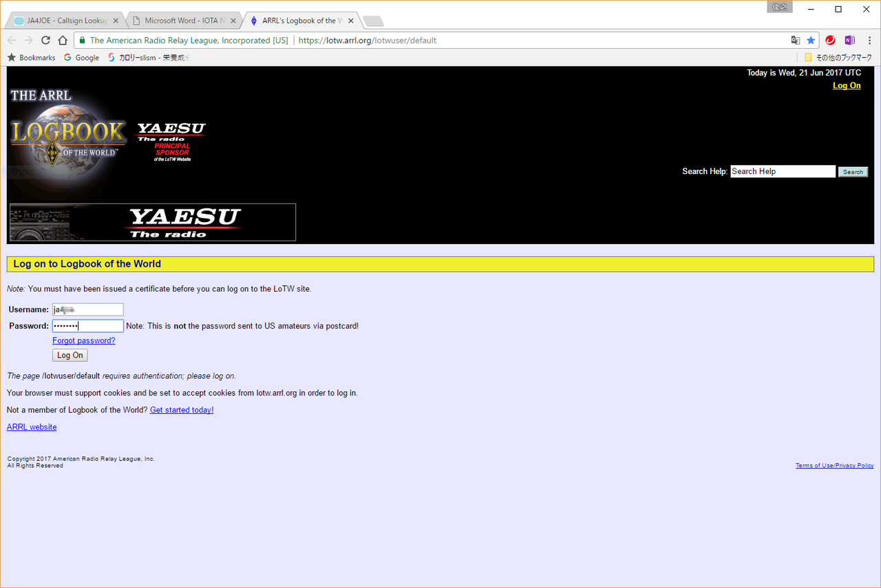This screenshot has width=881, height=588.
Task: Open the Bookmarks star folder
Action: (32, 58)
